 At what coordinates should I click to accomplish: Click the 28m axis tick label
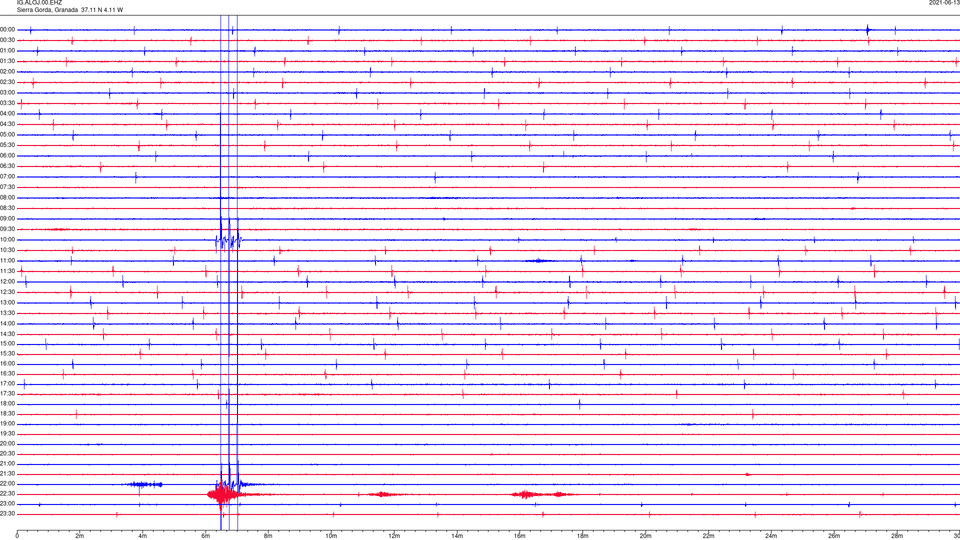897,536
